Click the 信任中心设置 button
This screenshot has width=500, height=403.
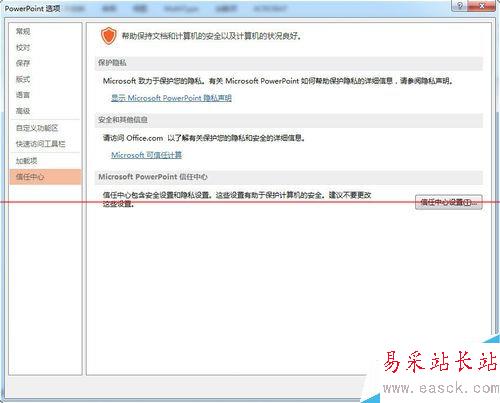(x=449, y=202)
